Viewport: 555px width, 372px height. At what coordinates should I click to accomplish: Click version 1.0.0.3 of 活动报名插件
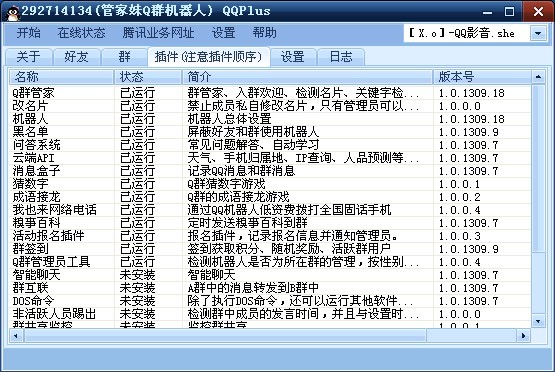point(459,236)
